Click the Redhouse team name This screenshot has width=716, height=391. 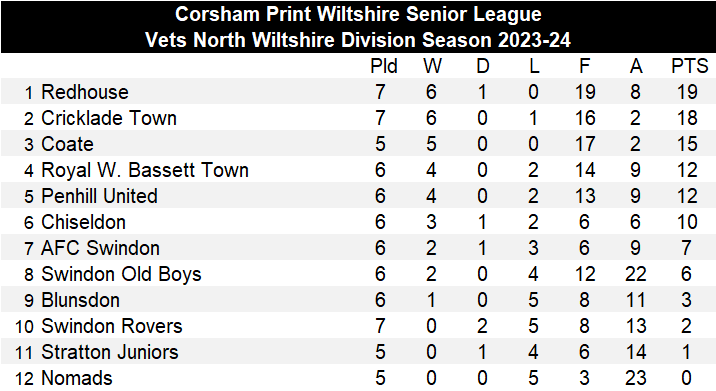[x=85, y=92]
